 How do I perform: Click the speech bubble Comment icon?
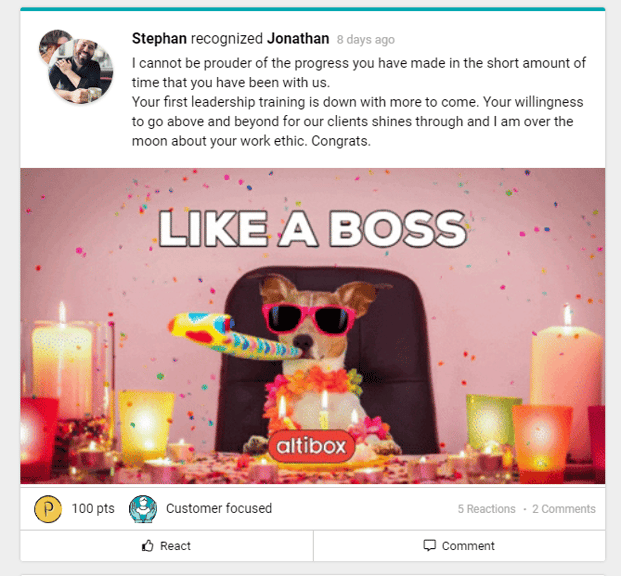(429, 545)
